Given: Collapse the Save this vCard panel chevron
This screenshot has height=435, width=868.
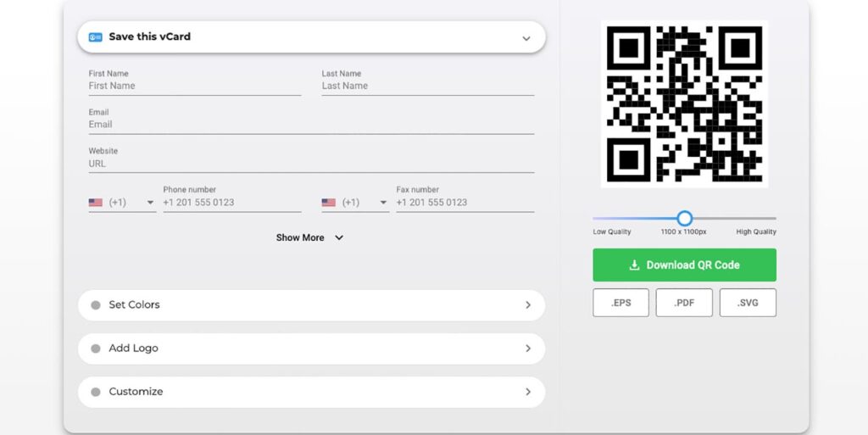Looking at the screenshot, I should pos(526,38).
